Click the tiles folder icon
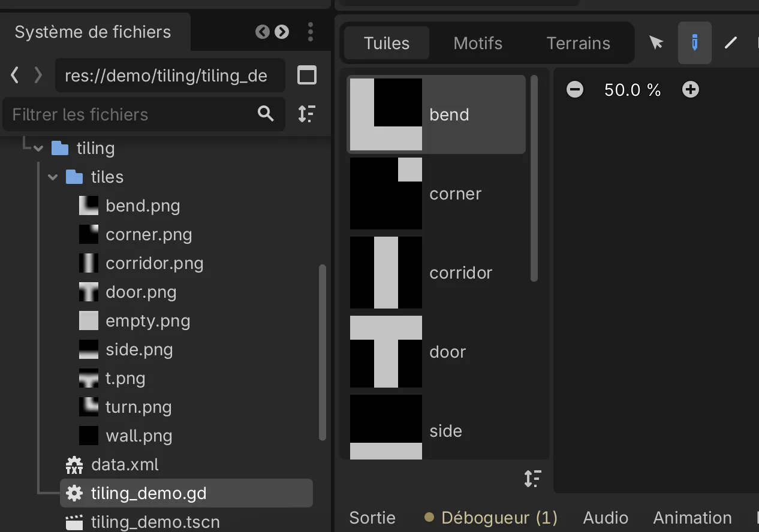The image size is (759, 532). tap(74, 177)
